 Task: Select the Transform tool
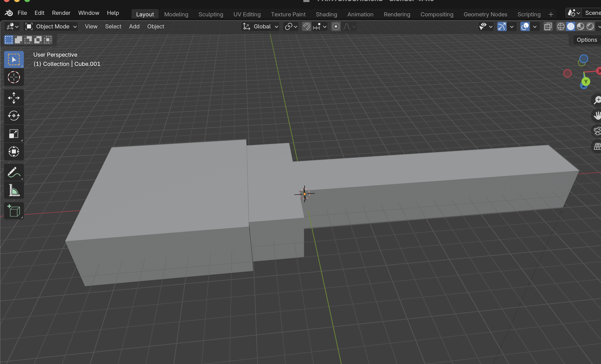[14, 151]
